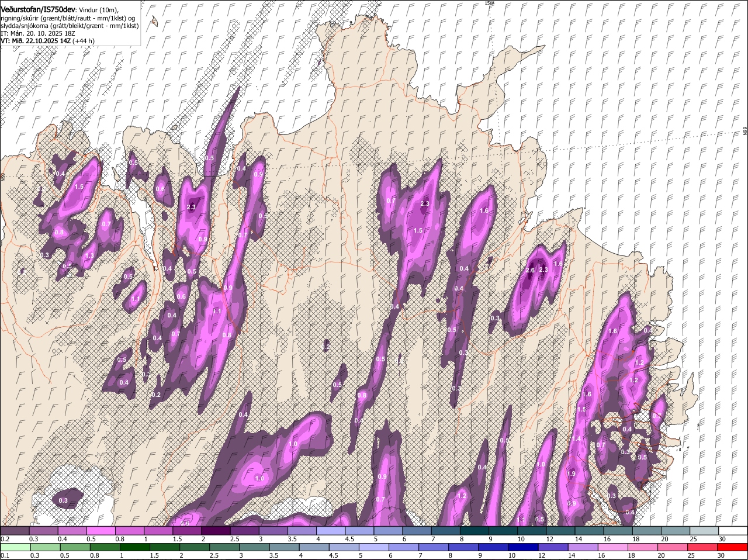
Task: Pick the top color bar swatch starting at 0.4
Action: 72,531
